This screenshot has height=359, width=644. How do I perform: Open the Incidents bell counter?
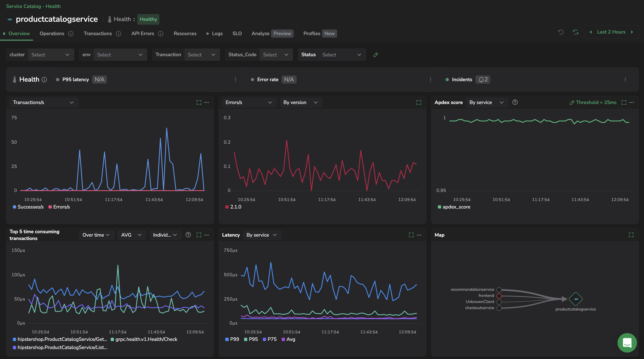483,80
